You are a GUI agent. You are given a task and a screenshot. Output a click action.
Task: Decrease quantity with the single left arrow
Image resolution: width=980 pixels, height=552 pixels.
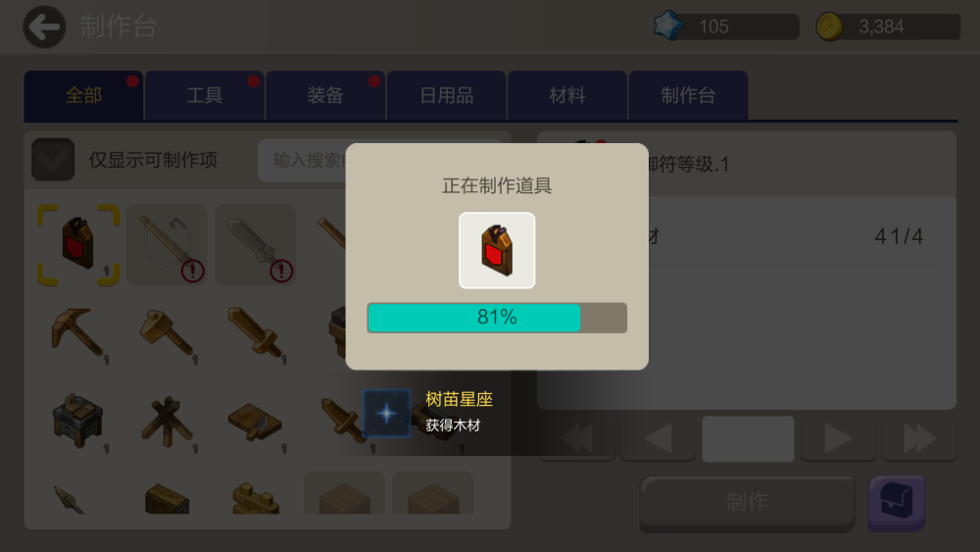coord(658,439)
